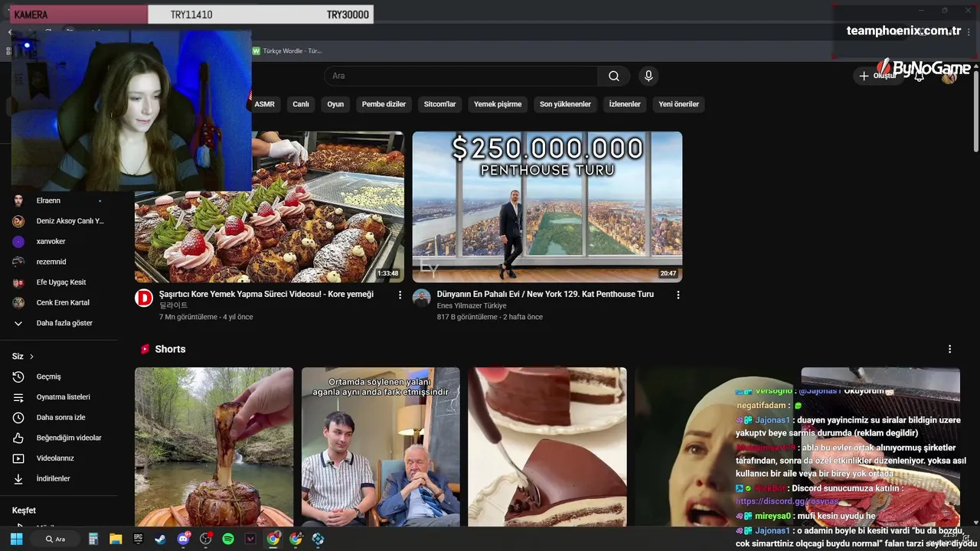
Task: Open the notifications bell
Action: tap(919, 76)
